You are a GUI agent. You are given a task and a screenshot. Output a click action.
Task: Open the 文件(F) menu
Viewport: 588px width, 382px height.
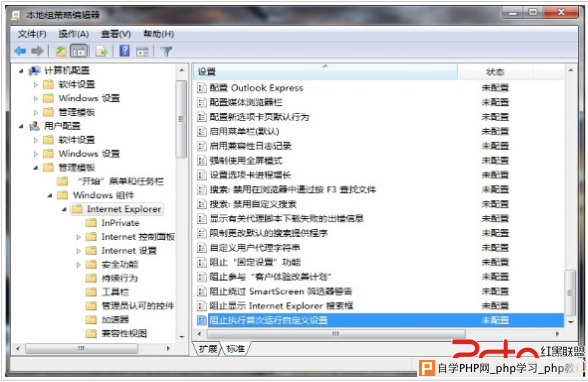[32, 34]
